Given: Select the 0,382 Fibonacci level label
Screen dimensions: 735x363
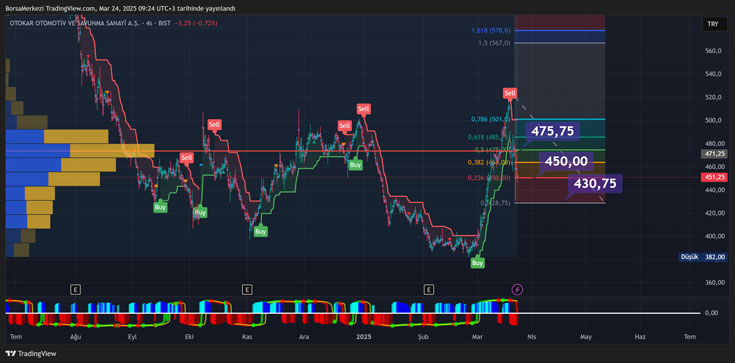Looking at the screenshot, I should 489,162.
